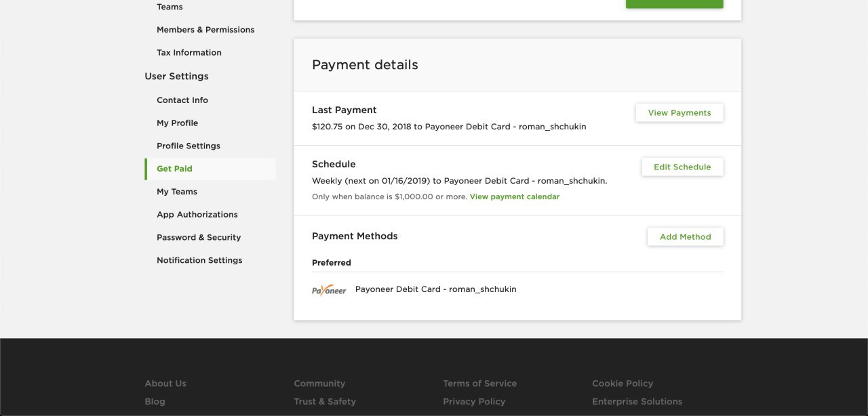Open Trust & Safety footer link
This screenshot has width=868, height=416.
coord(325,402)
